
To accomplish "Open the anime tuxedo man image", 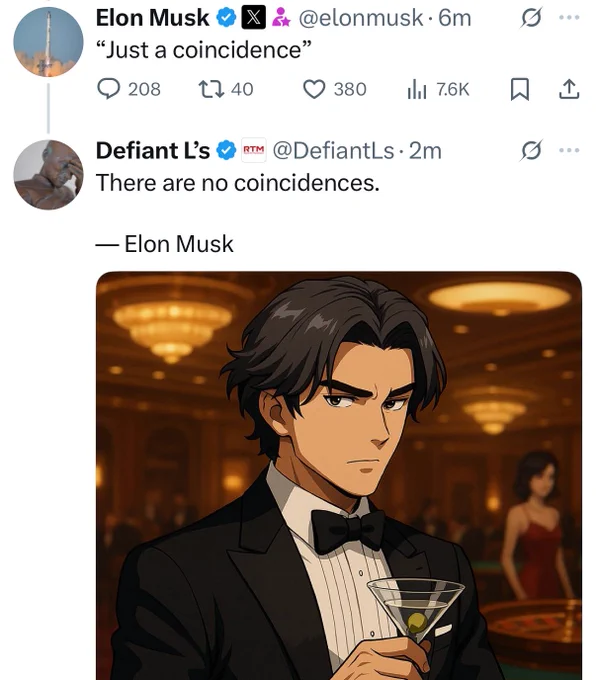I will point(339,476).
